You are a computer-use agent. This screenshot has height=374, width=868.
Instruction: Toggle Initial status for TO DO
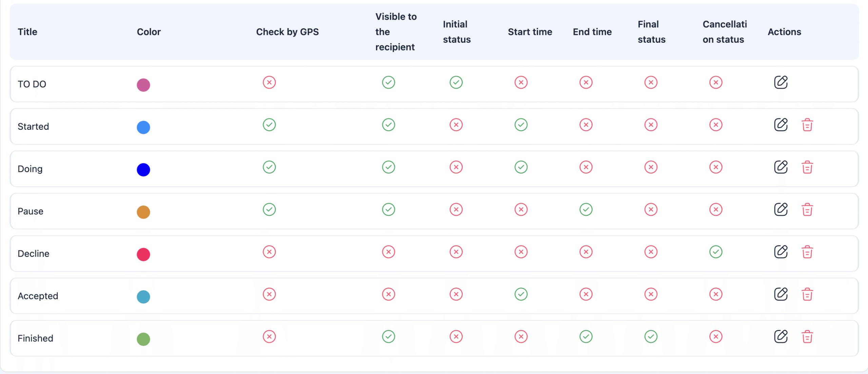tap(456, 82)
